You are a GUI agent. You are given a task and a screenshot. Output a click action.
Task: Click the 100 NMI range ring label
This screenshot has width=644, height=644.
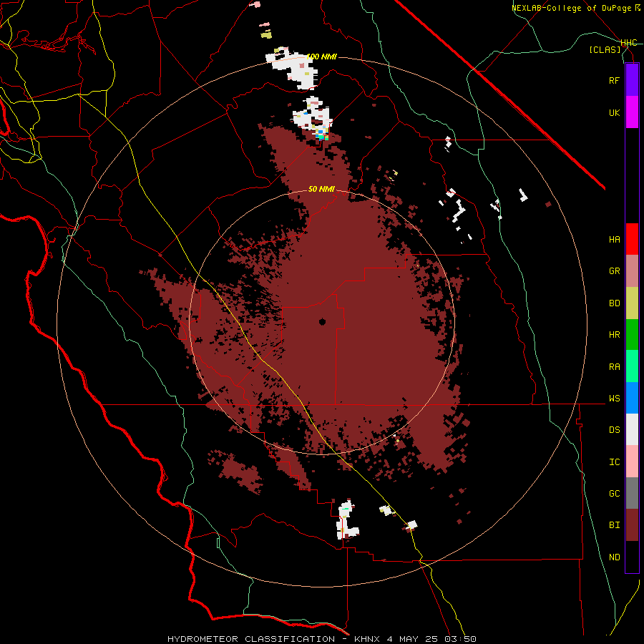pyautogui.click(x=321, y=57)
